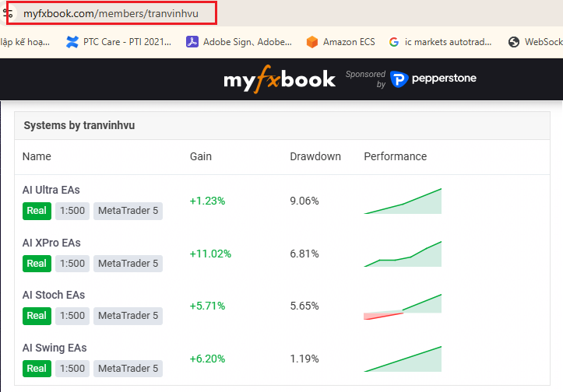Click the +6.20% gain value
The height and width of the screenshot is (392, 563).
(207, 359)
